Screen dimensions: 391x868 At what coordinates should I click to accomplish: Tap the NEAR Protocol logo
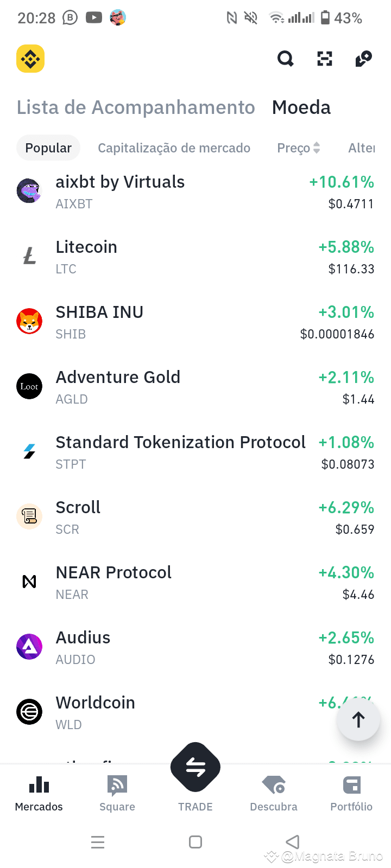[x=29, y=582]
